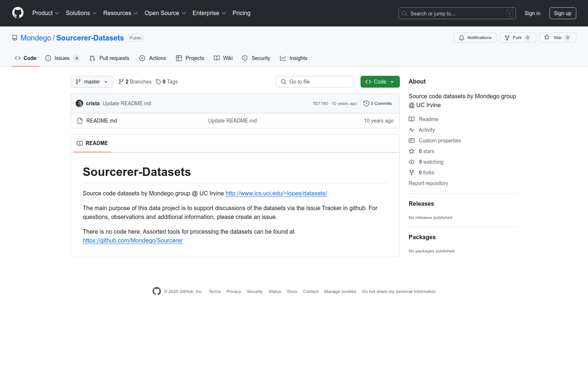The width and height of the screenshot is (588, 368).
Task: Open Status in the footer
Action: pos(275,291)
